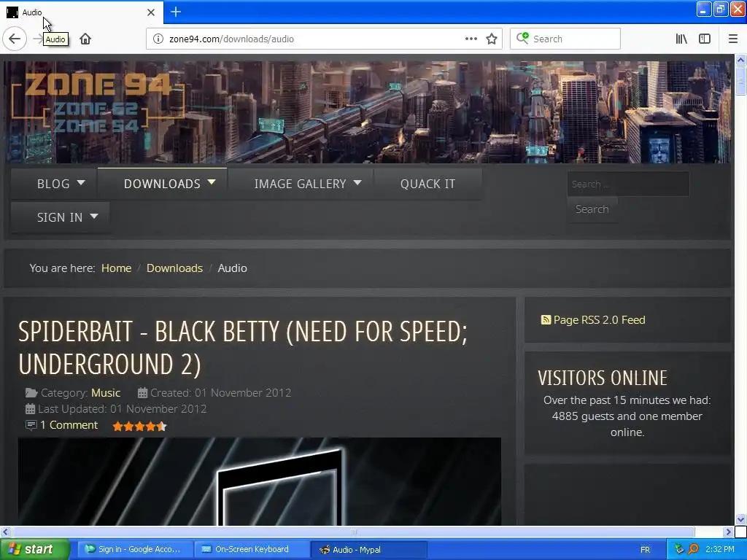Follow the Downloads breadcrumb link
This screenshot has height=560, width=747.
point(174,268)
